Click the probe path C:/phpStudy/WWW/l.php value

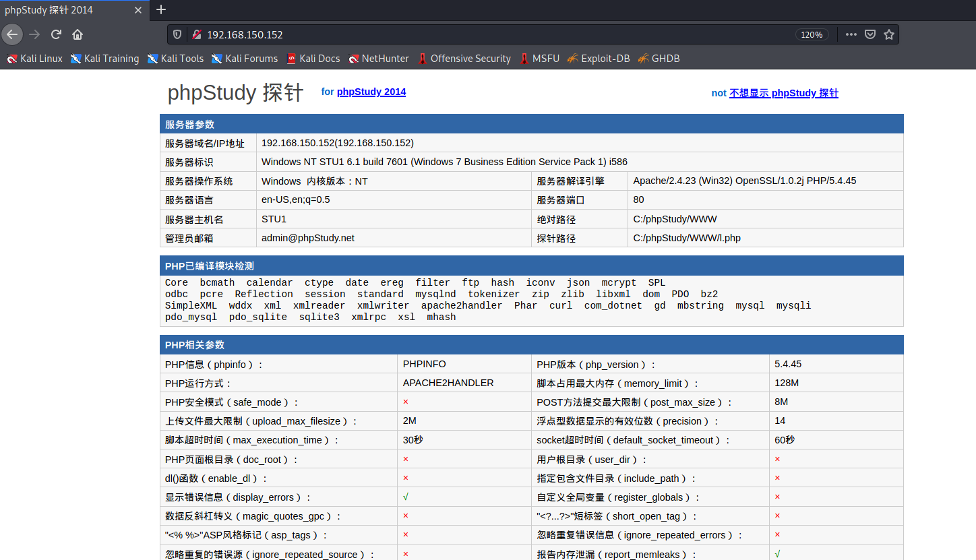(x=687, y=238)
